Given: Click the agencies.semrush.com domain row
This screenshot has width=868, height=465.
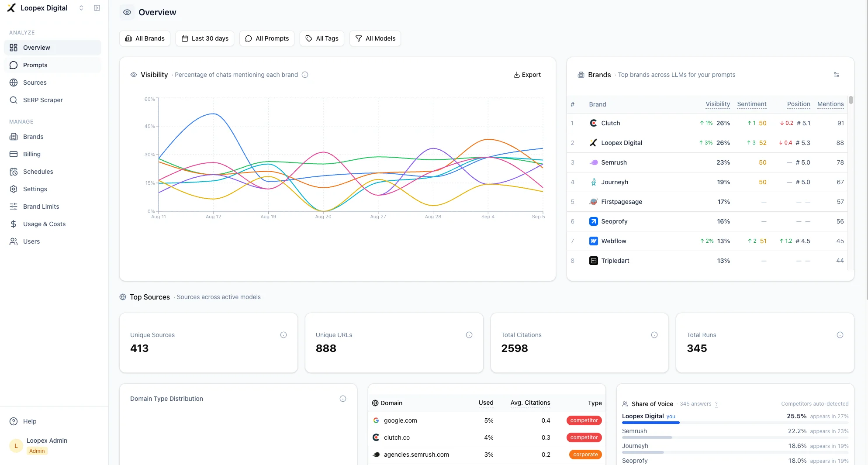Looking at the screenshot, I should [x=487, y=455].
